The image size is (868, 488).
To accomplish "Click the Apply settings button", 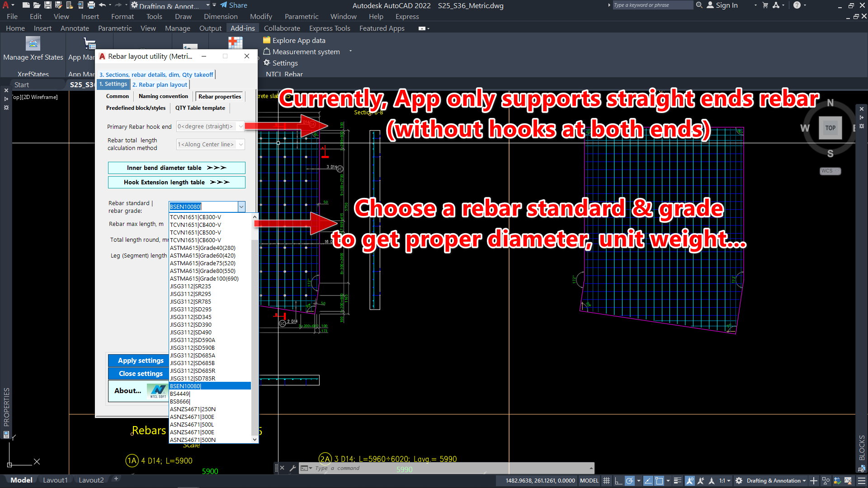I will 141,361.
